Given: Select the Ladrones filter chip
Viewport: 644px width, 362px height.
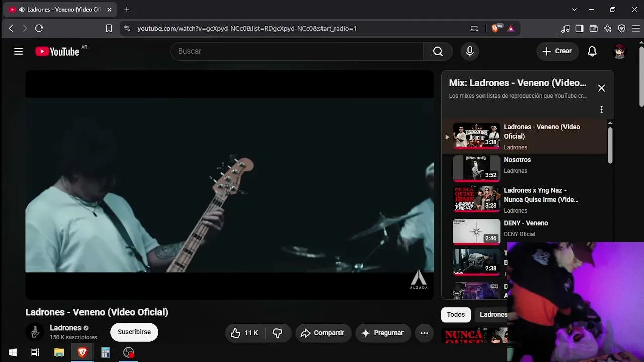Looking at the screenshot, I should pyautogui.click(x=493, y=314).
